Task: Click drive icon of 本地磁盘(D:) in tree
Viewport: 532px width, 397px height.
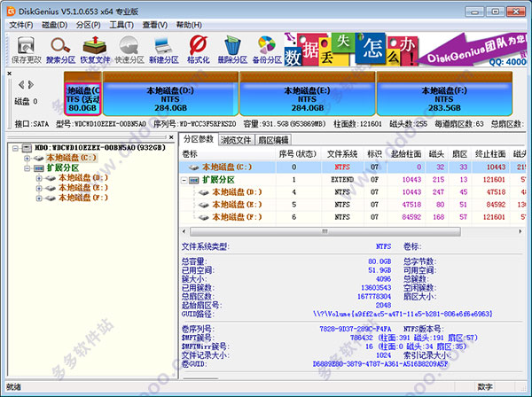Action: 51,178
